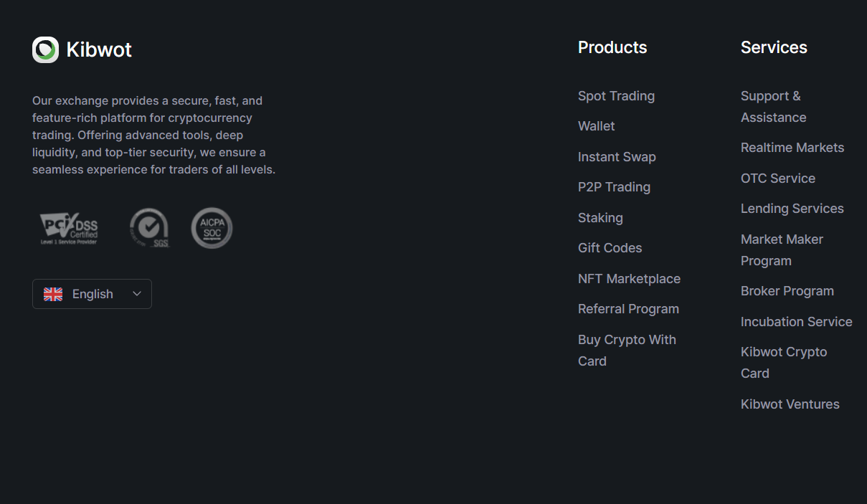Open the Spot Trading link

pos(616,96)
